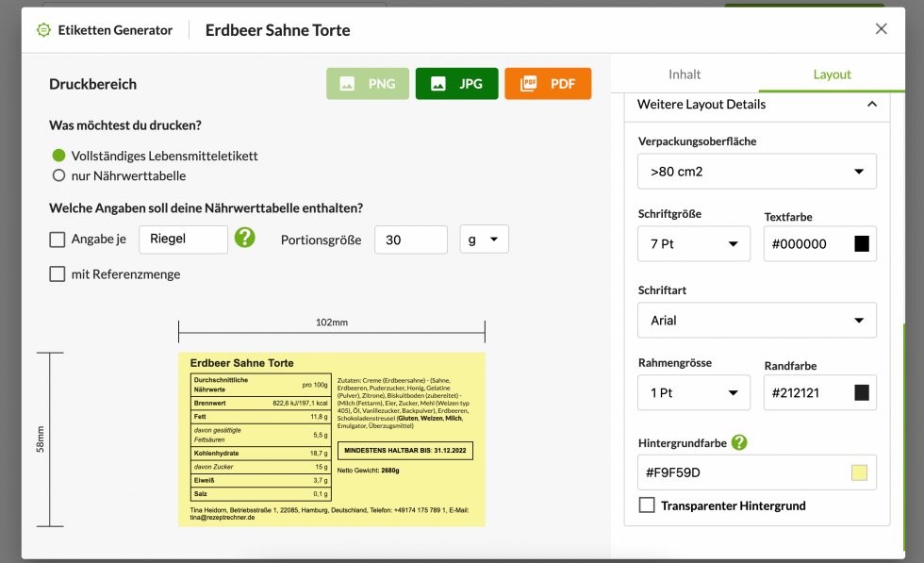Close the label generator dialog
The height and width of the screenshot is (563, 924).
coord(881,29)
